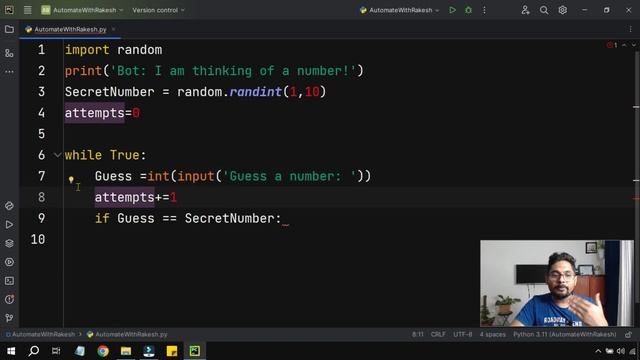This screenshot has height=360, width=640.
Task: Open the Project tool window folder icon
Action: (x=9, y=29)
